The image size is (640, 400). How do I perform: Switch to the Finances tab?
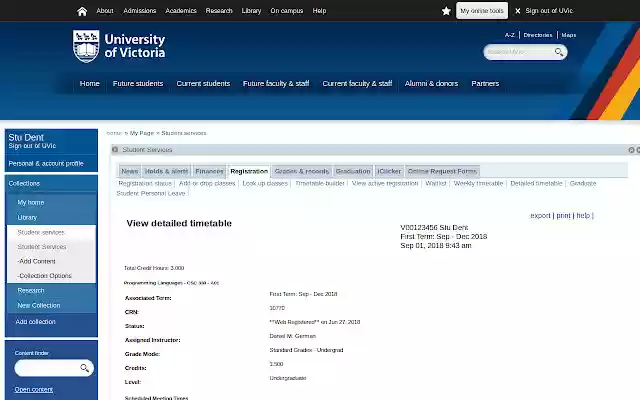point(209,171)
